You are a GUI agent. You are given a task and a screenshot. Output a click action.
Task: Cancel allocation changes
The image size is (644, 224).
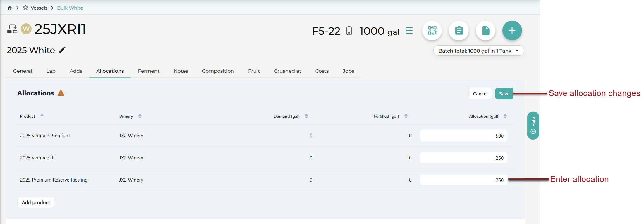point(480,94)
